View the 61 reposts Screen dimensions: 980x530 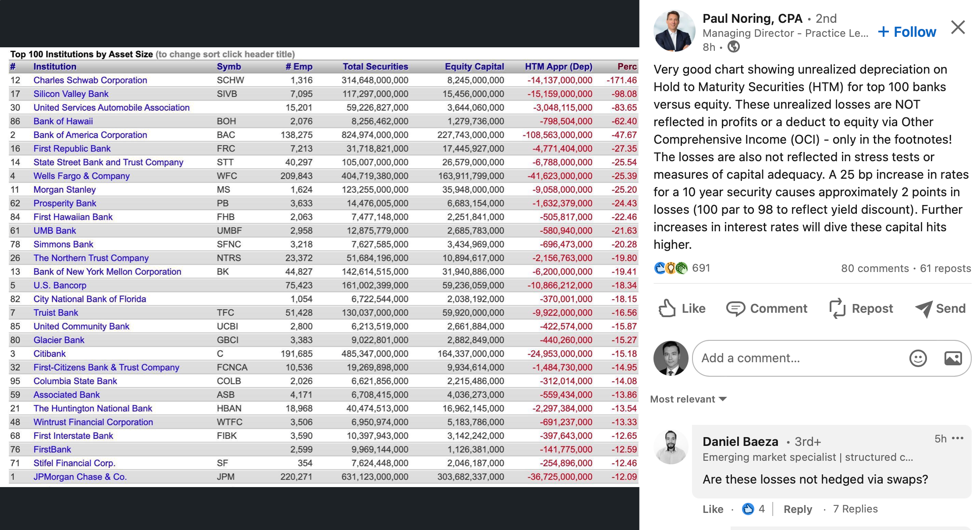pyautogui.click(x=945, y=269)
